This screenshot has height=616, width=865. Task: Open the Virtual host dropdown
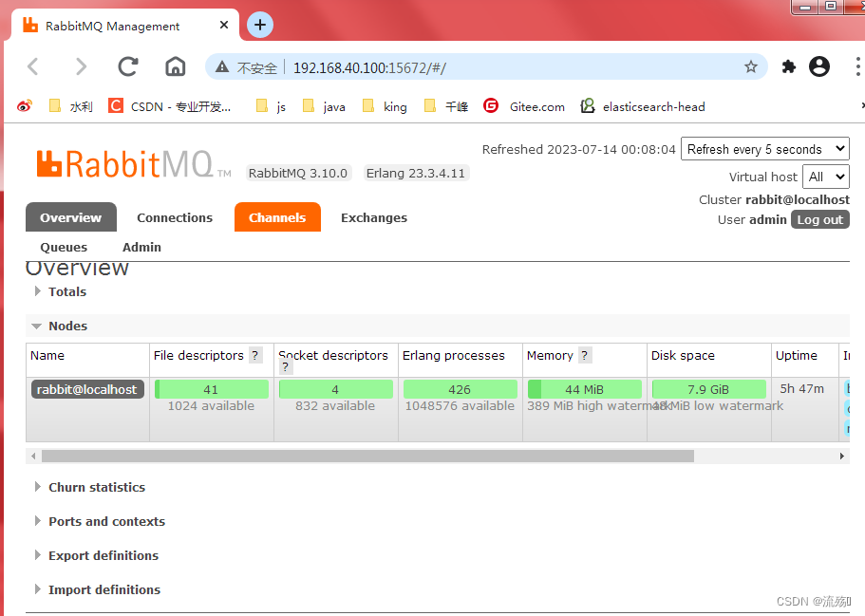pyautogui.click(x=825, y=177)
